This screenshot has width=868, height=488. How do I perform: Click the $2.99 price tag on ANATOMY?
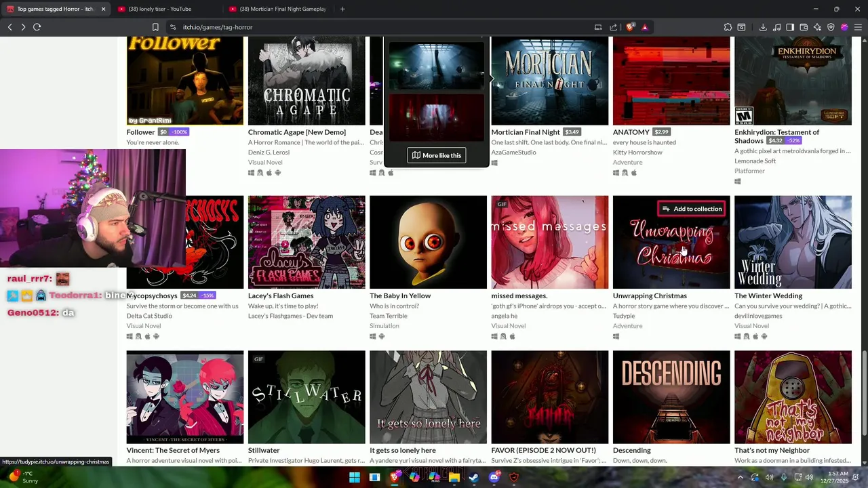coord(661,132)
